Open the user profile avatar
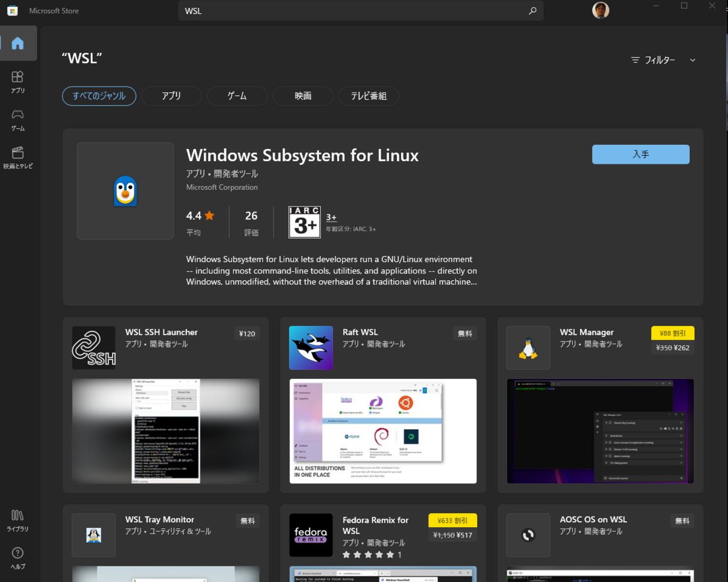The image size is (728, 582). click(600, 10)
